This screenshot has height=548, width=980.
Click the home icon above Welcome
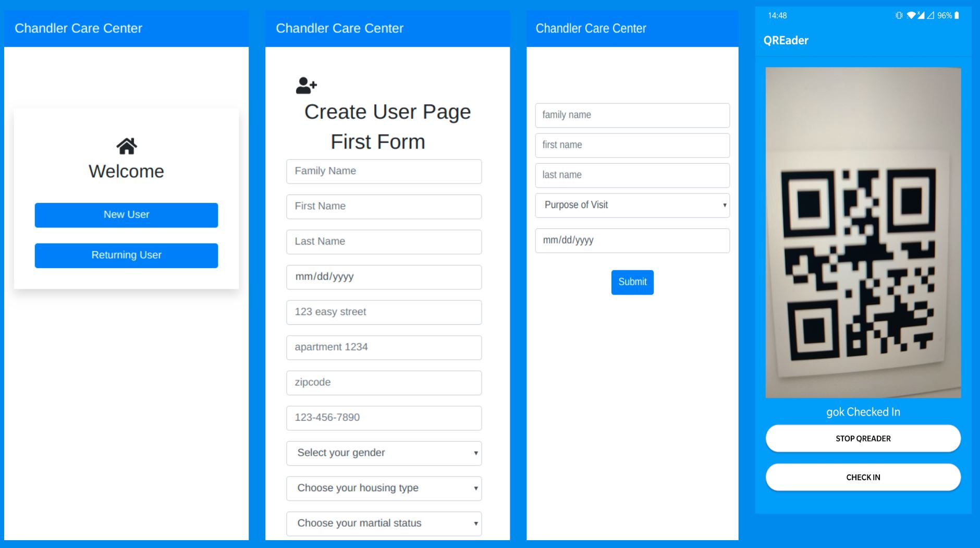[127, 146]
